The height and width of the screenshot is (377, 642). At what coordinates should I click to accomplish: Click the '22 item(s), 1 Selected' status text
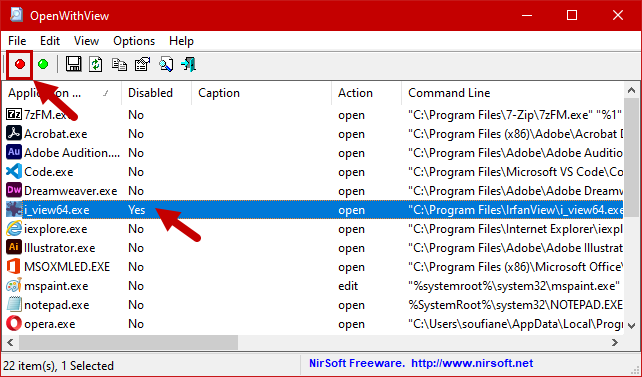[59, 365]
